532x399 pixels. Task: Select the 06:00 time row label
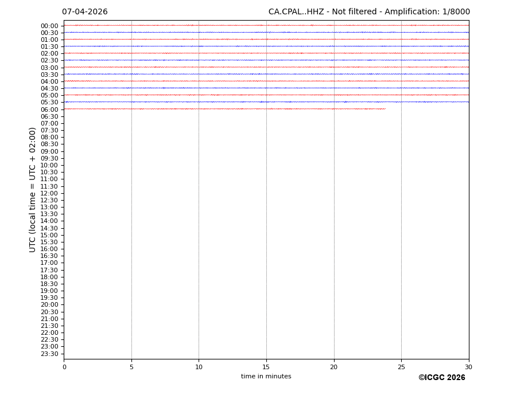pos(49,109)
